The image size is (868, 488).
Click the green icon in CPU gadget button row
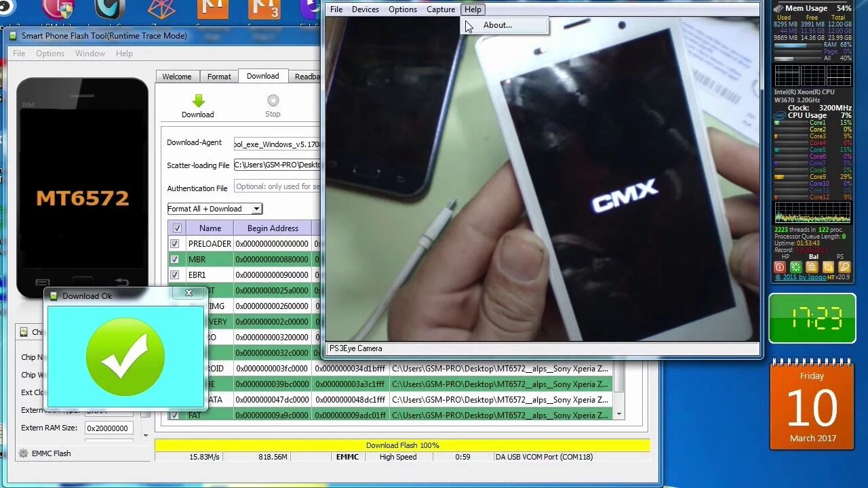tap(796, 267)
